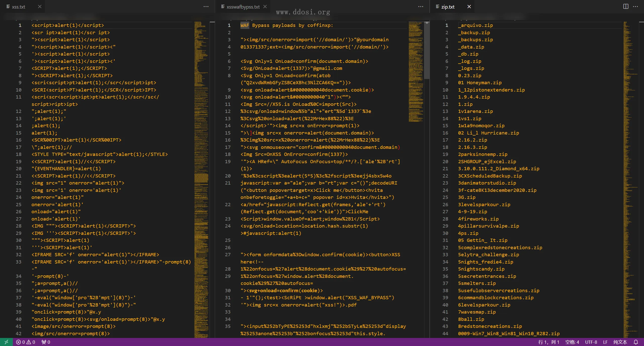
Task: Close the xsswafbypss.txt tab
Action: tap(265, 7)
